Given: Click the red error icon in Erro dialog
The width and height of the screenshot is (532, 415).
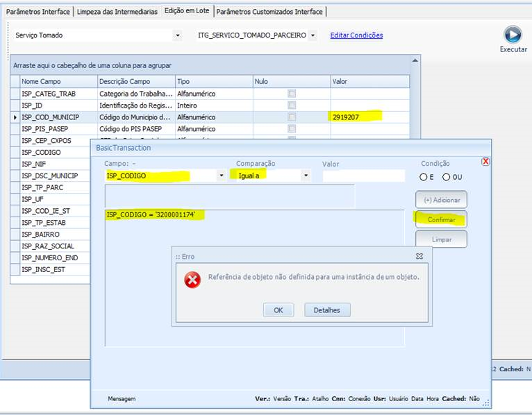Looking at the screenshot, I should pos(192,280).
